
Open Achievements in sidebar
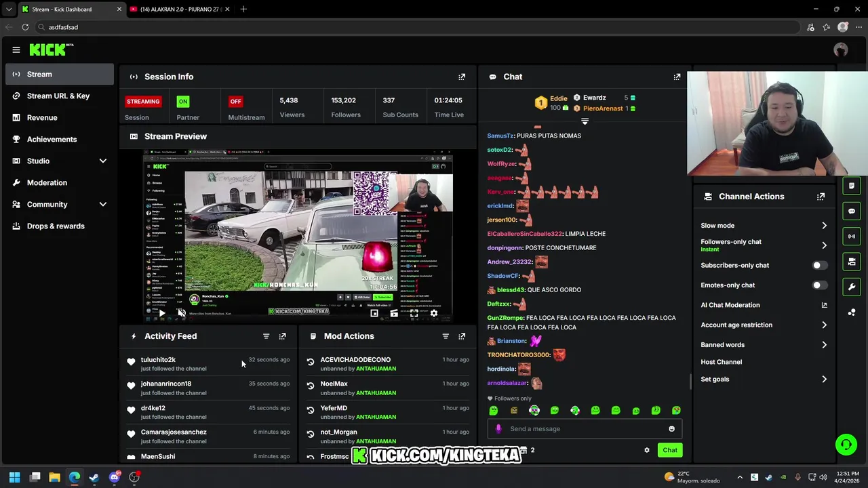coord(60,140)
